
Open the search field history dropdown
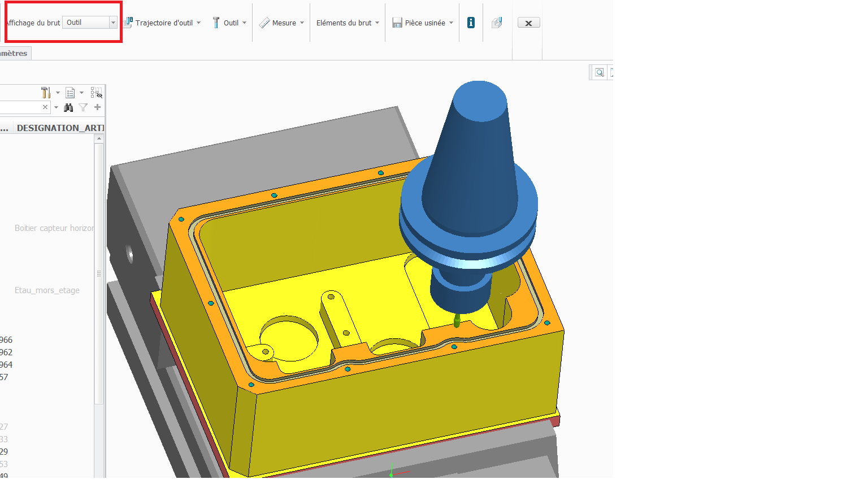(x=56, y=107)
